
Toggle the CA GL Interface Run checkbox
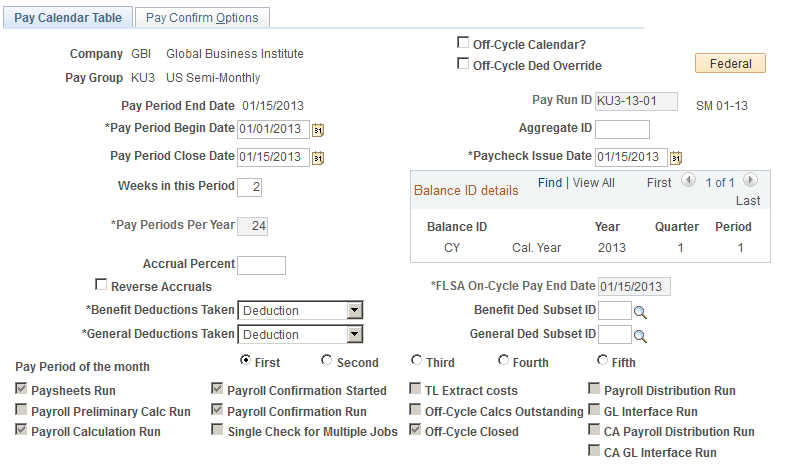point(594,450)
